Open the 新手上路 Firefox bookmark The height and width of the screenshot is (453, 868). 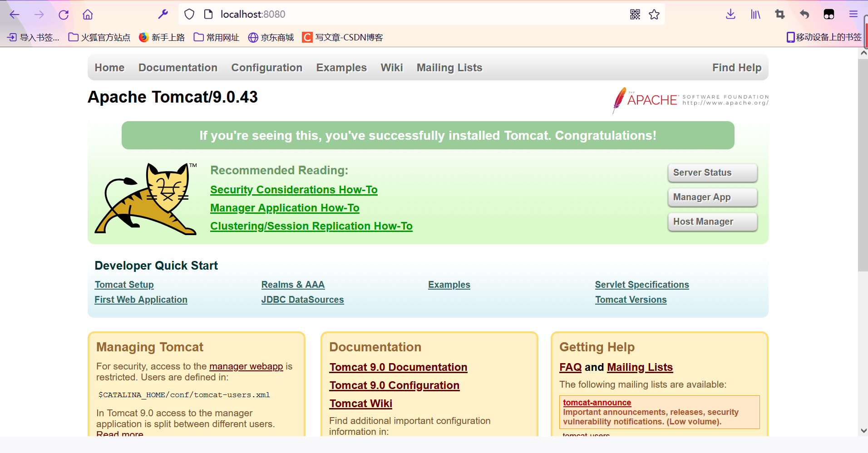[x=162, y=37]
